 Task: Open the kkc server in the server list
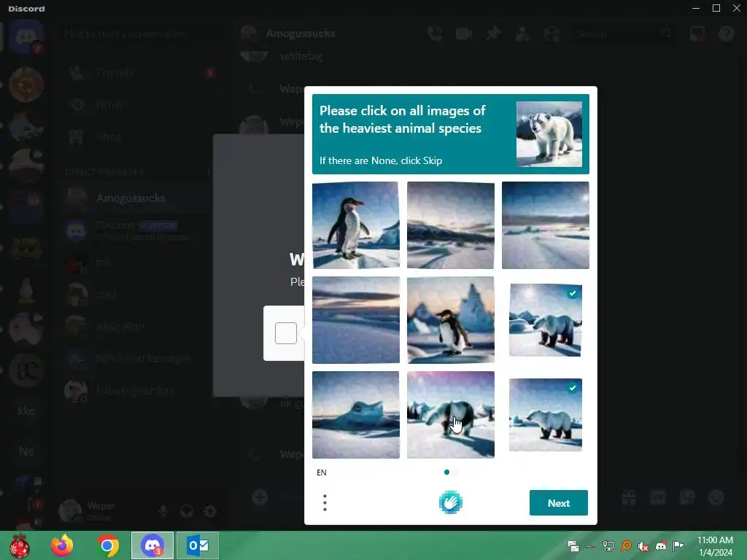(26, 411)
